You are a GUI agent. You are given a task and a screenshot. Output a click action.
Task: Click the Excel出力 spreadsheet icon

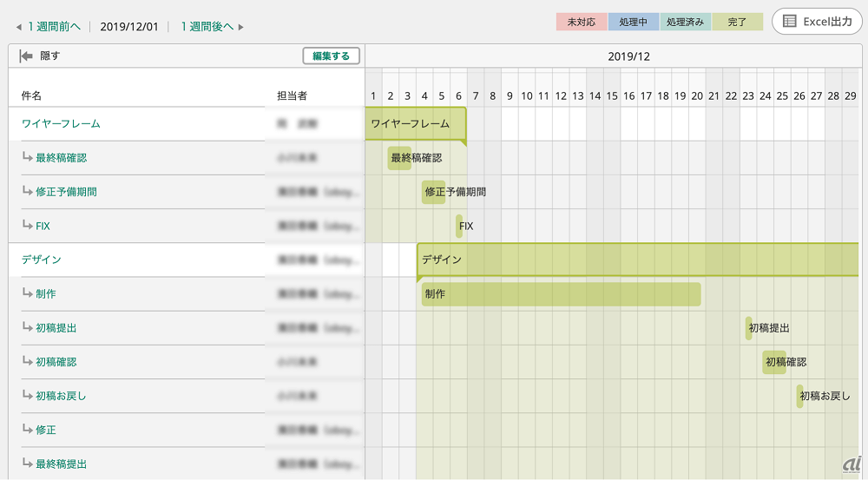click(790, 22)
